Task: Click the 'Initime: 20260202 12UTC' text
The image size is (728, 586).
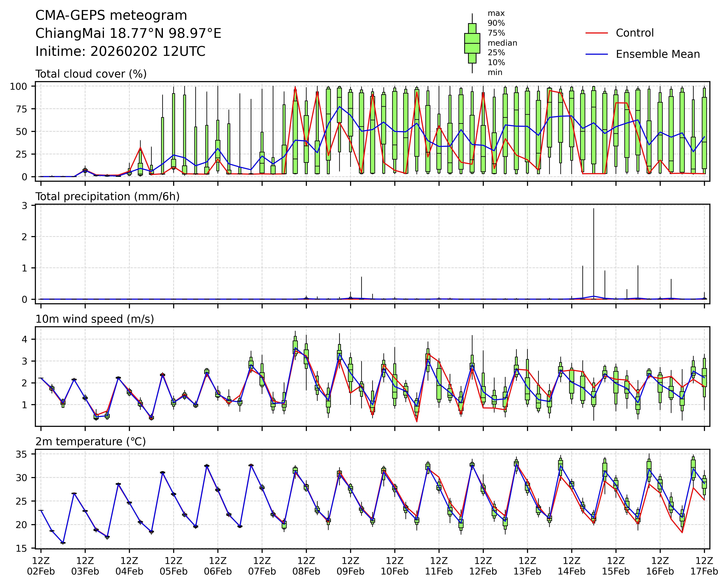Action: pyautogui.click(x=120, y=52)
